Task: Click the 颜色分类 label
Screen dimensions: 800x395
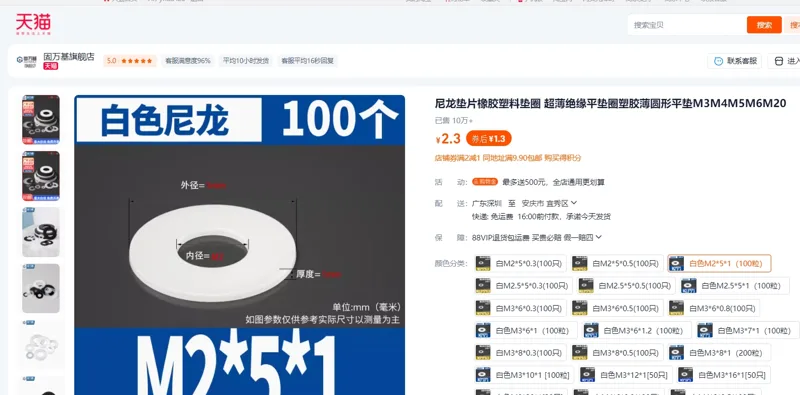Action: coord(451,263)
